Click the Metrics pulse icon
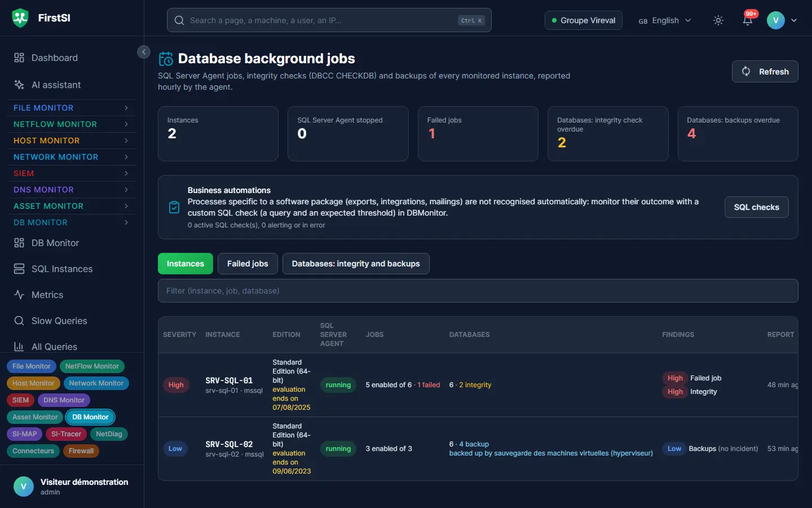 coord(19,295)
